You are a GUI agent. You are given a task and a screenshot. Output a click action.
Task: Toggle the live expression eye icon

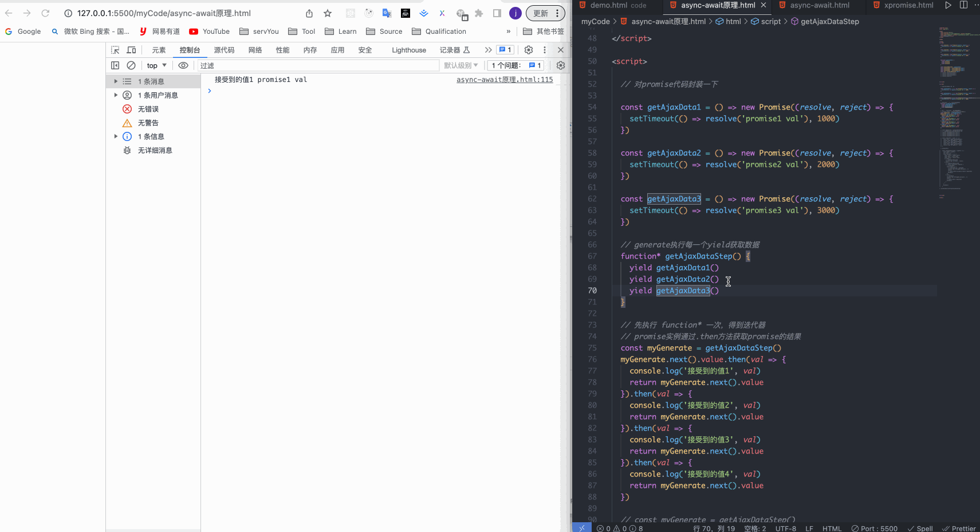183,65
